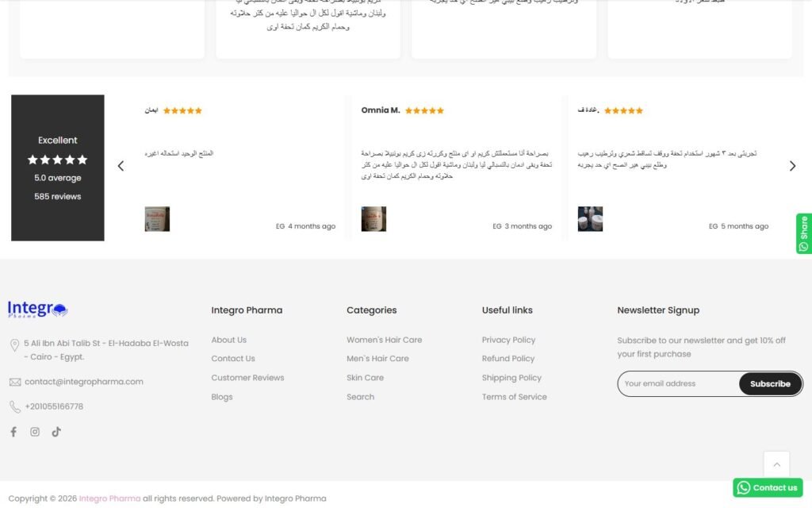Image resolution: width=812 pixels, height=508 pixels.
Task: Click the back-to-top arrow button
Action: [x=776, y=464]
